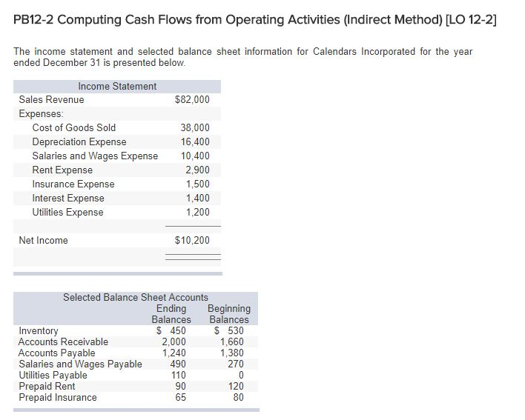The height and width of the screenshot is (420, 525).
Task: Select the 38,000 cost value
Action: click(x=195, y=127)
